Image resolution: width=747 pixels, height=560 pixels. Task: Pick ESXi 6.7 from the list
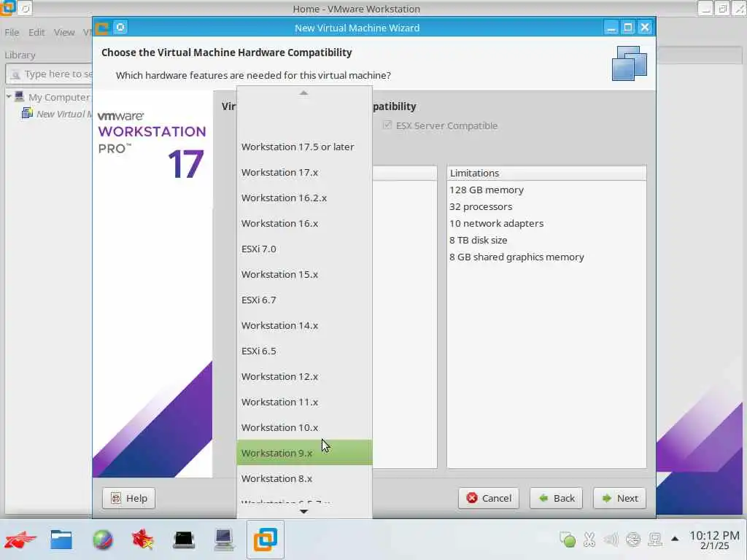(304, 300)
